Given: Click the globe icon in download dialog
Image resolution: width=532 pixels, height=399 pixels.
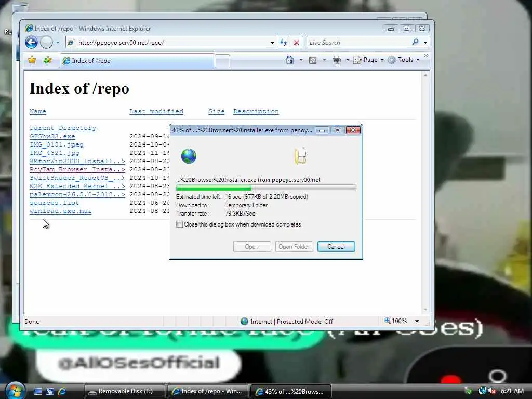Looking at the screenshot, I should (x=189, y=156).
